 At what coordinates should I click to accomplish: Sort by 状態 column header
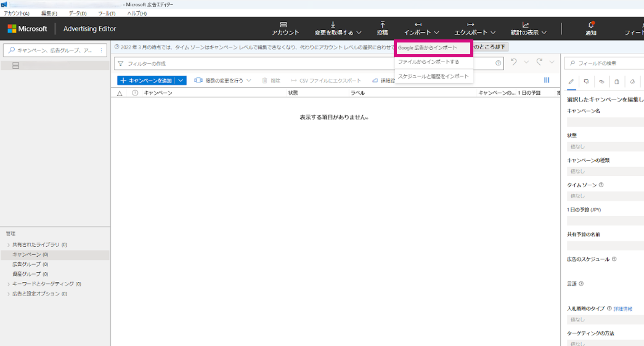[293, 93]
